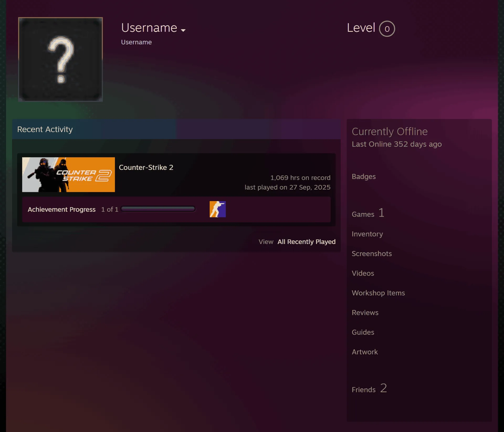This screenshot has height=432, width=504.
Task: Open the Games list
Action: pyautogui.click(x=368, y=213)
